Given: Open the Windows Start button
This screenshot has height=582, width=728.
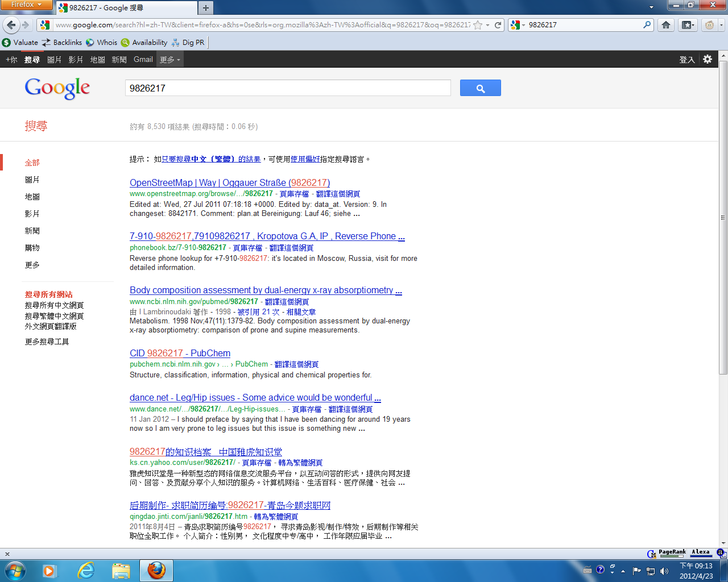Looking at the screenshot, I should pos(15,571).
